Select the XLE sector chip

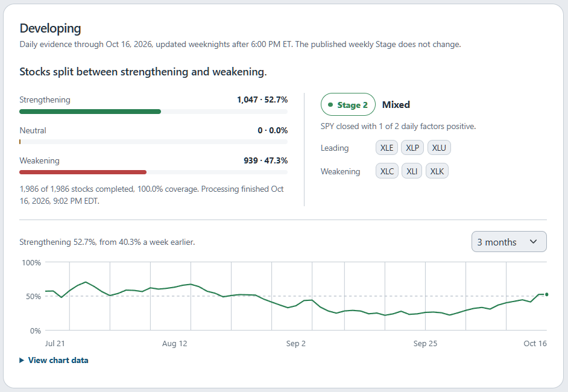click(387, 148)
